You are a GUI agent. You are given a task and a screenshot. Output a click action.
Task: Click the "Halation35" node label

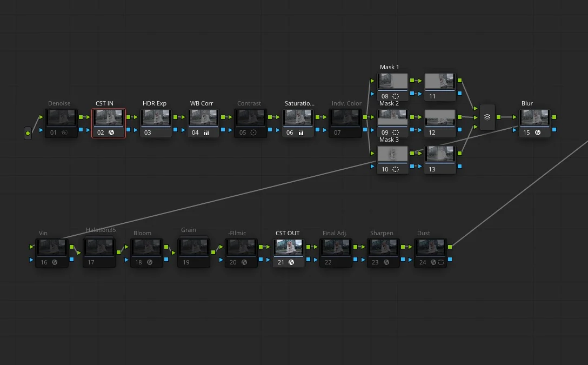coord(101,230)
